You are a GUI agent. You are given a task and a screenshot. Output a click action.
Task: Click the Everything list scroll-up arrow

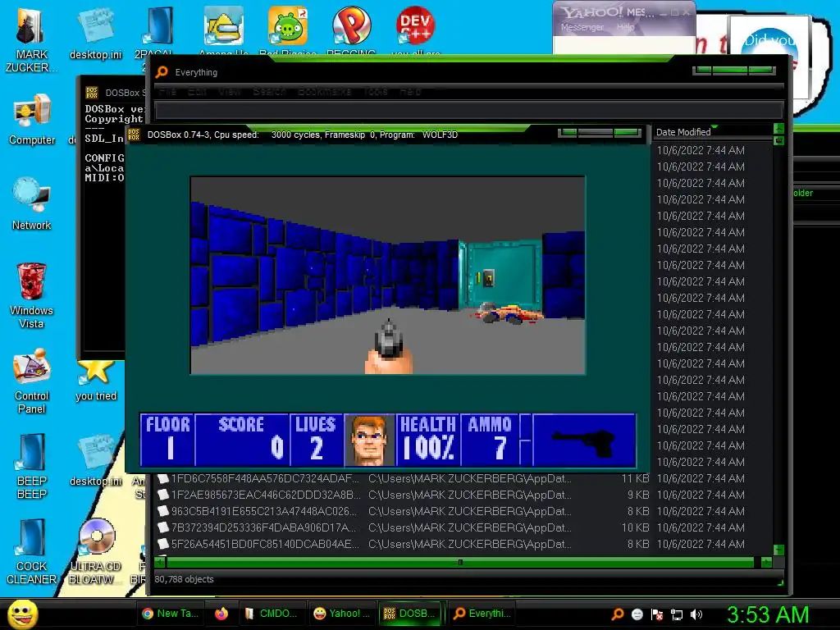[779, 129]
